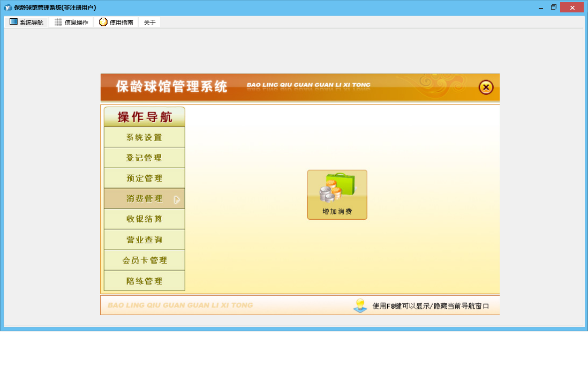Restore down the application window
Viewport: 588px width, 387px height.
point(554,8)
